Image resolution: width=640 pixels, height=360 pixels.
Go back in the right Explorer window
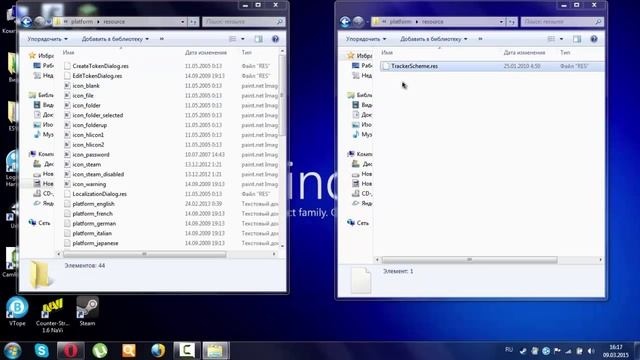[x=345, y=22]
